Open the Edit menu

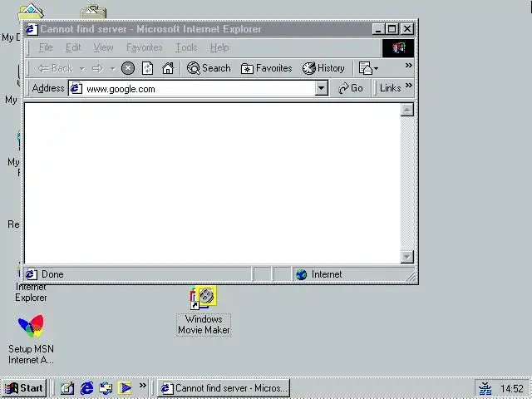[x=73, y=47]
